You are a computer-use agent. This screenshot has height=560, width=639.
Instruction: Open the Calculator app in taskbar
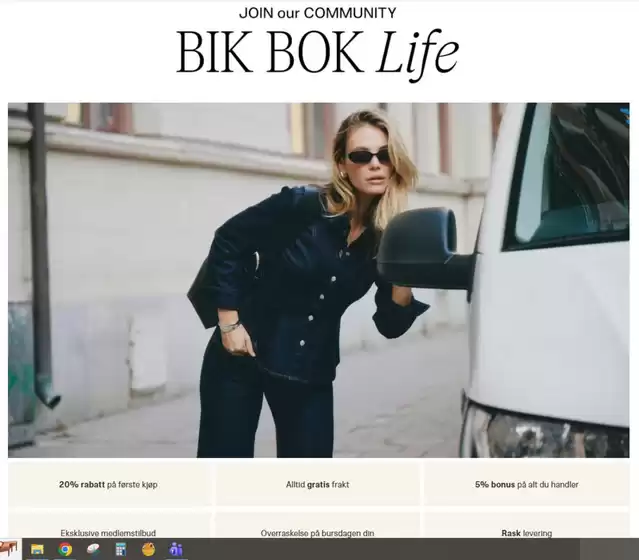121,549
